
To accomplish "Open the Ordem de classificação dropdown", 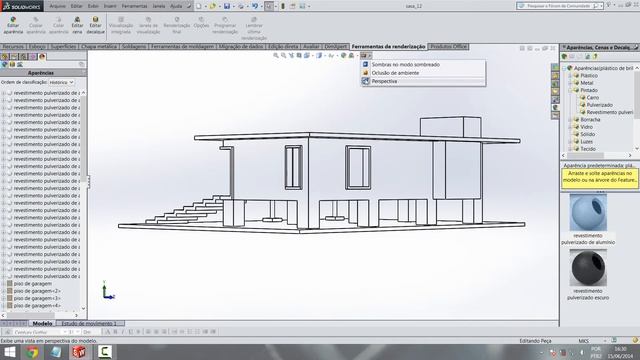I will click(61, 82).
